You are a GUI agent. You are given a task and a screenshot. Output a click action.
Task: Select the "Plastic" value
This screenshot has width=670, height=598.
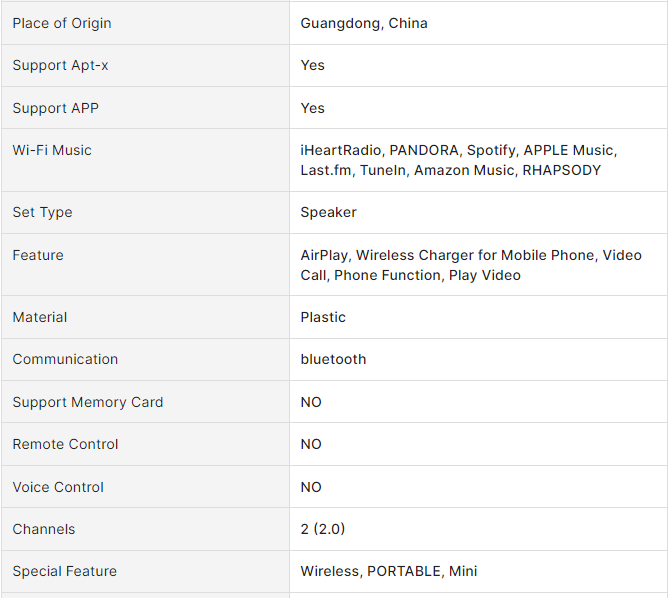tap(323, 317)
